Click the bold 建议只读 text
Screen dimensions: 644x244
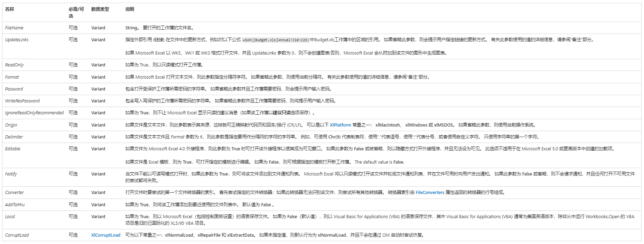click(282, 113)
